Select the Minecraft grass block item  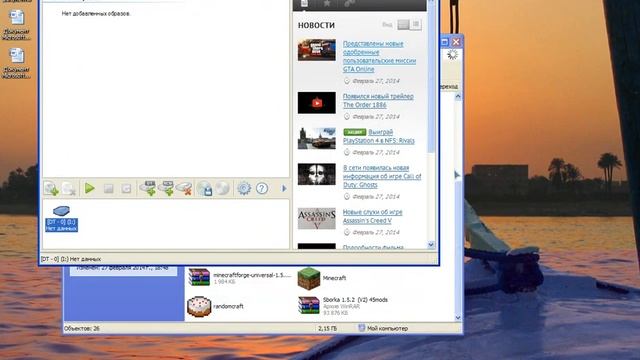click(x=322, y=278)
